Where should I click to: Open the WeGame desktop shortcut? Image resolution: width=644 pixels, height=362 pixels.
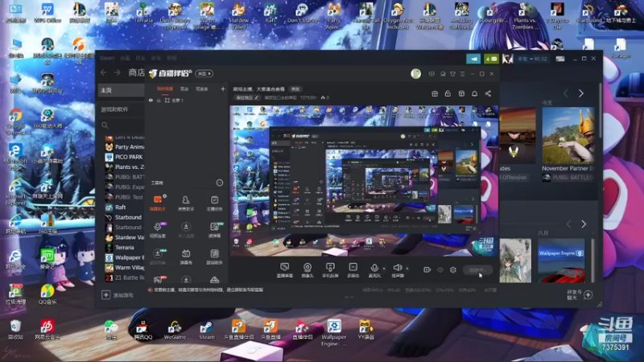click(x=175, y=330)
